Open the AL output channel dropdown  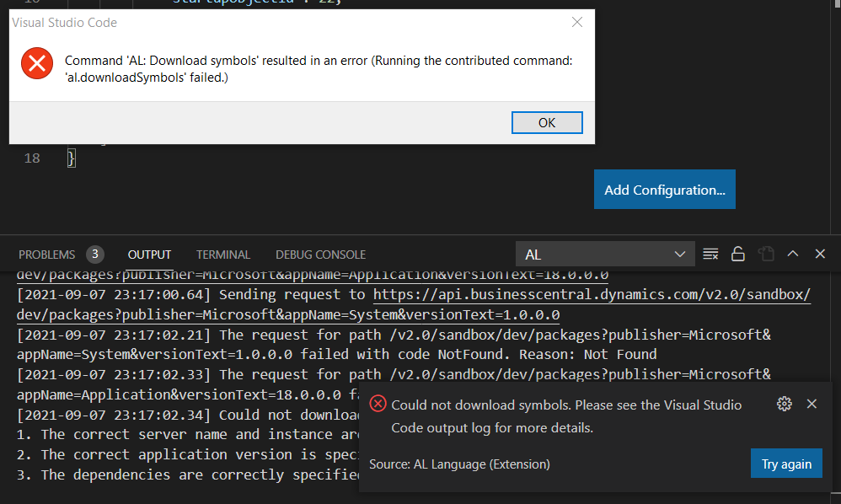pyautogui.click(x=605, y=255)
